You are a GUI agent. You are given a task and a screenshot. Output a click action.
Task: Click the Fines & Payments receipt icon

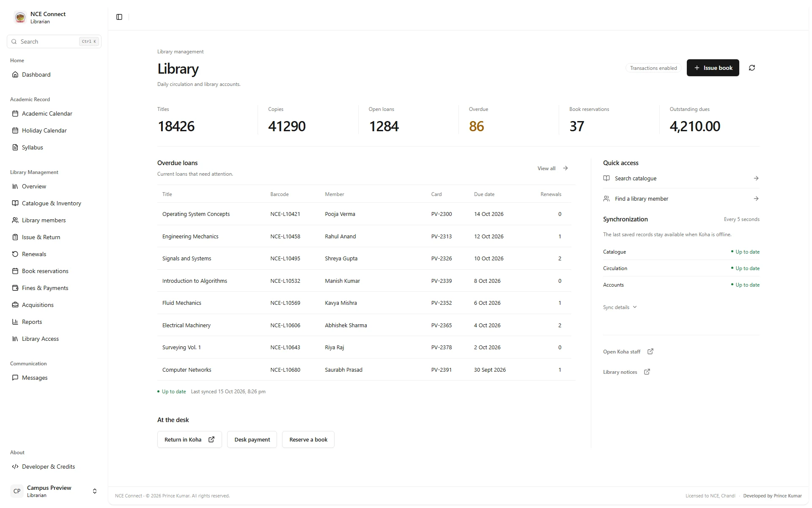[x=15, y=288]
